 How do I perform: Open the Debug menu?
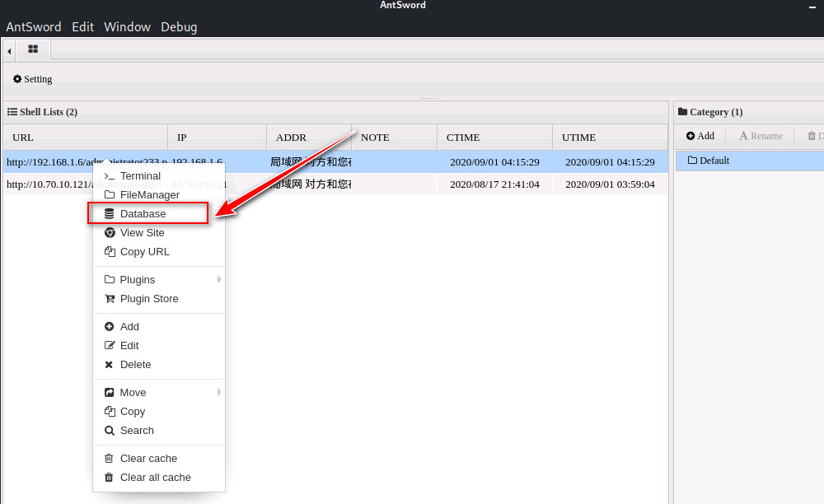(x=179, y=27)
